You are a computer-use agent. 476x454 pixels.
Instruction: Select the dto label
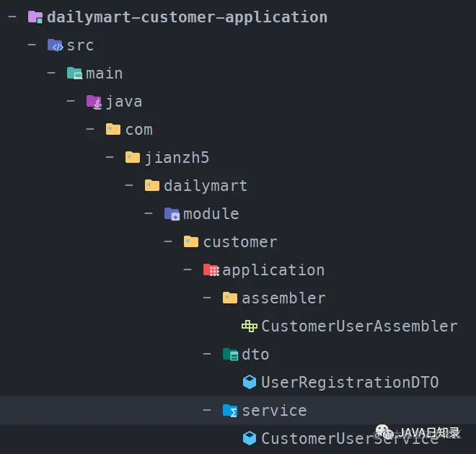255,355
